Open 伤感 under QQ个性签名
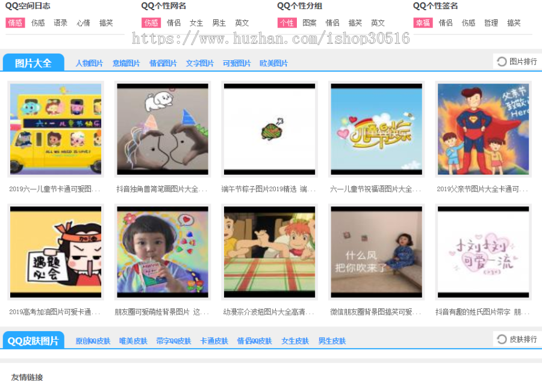The height and width of the screenshot is (392, 542). click(x=469, y=23)
